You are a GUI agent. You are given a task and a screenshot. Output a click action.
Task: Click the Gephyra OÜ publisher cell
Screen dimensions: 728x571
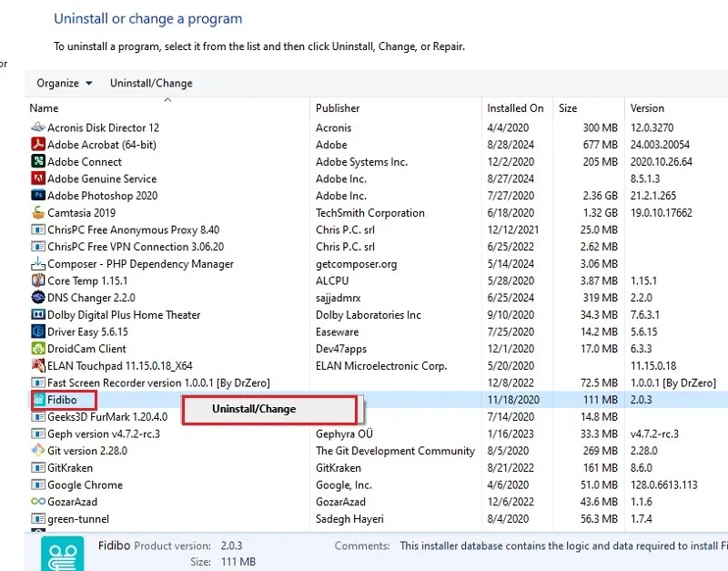click(344, 433)
